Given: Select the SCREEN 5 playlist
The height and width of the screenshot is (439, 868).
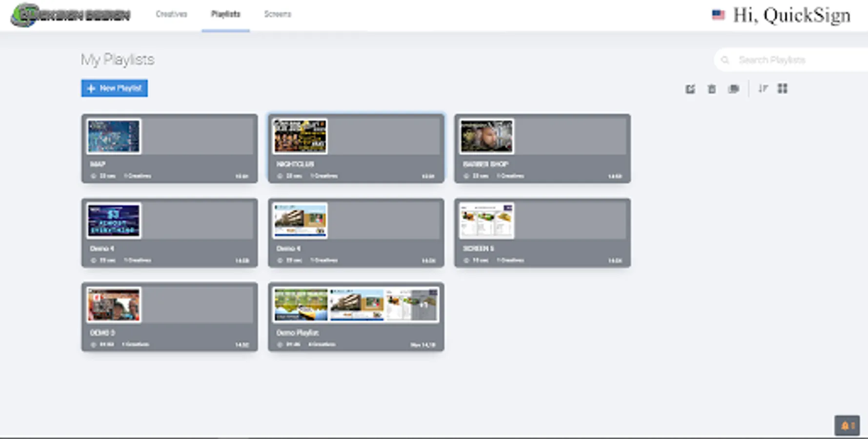Looking at the screenshot, I should click(542, 233).
